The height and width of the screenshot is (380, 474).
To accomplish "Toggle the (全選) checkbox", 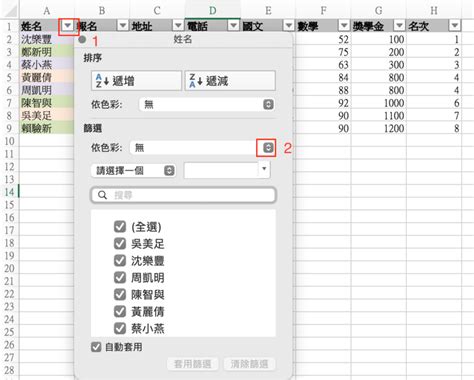I will point(120,227).
